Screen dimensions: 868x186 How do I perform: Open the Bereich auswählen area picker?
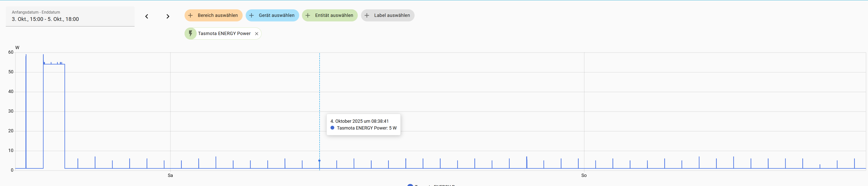[x=217, y=15]
